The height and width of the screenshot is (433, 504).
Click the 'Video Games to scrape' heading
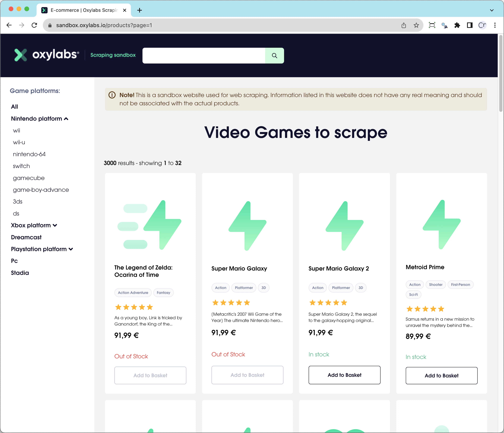pos(296,132)
